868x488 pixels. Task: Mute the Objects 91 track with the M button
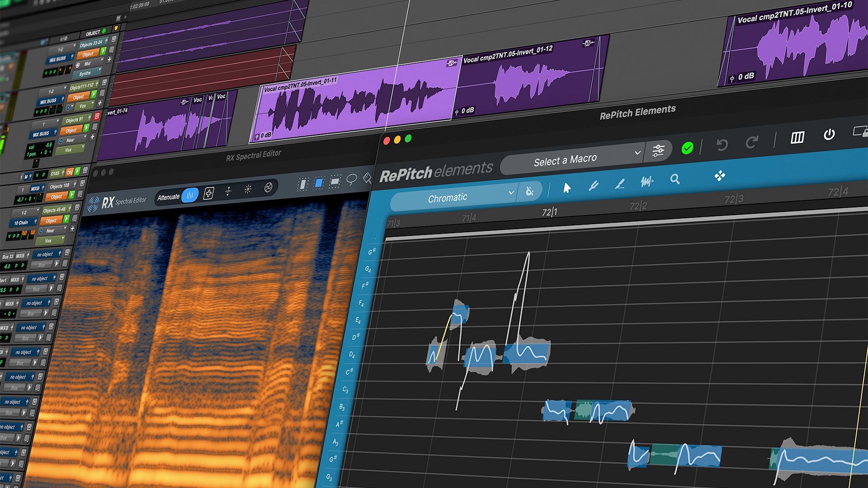[x=25, y=176]
